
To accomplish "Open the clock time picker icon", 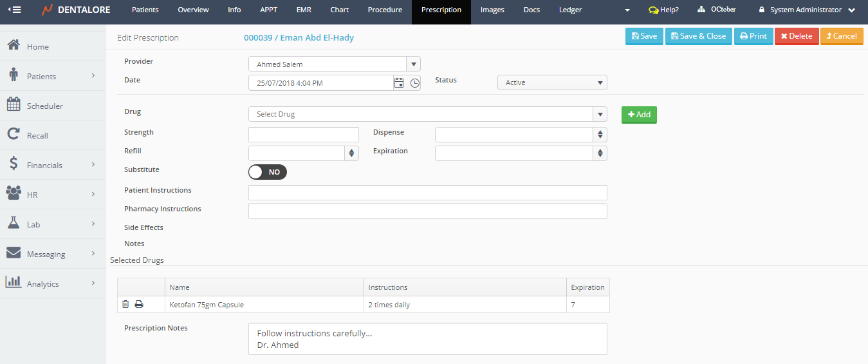I will pos(414,82).
